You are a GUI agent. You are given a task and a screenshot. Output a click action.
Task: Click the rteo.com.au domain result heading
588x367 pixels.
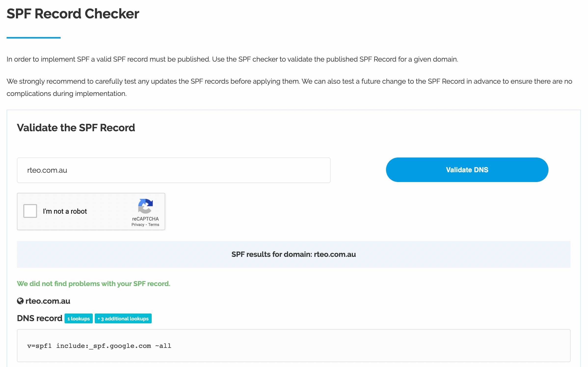coord(48,301)
